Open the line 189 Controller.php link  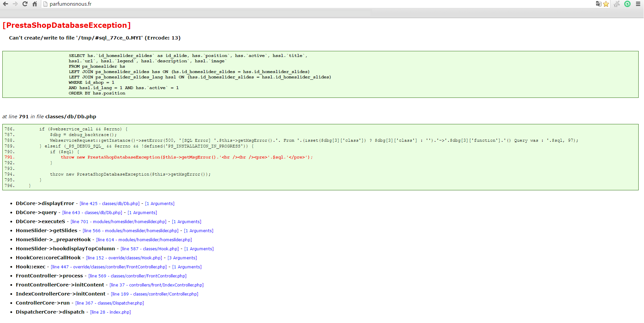155,294
